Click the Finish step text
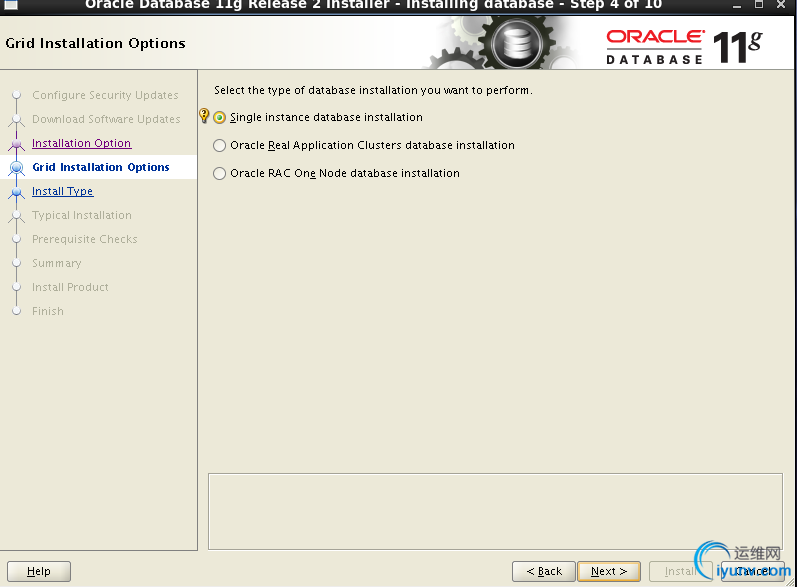 pyautogui.click(x=48, y=311)
